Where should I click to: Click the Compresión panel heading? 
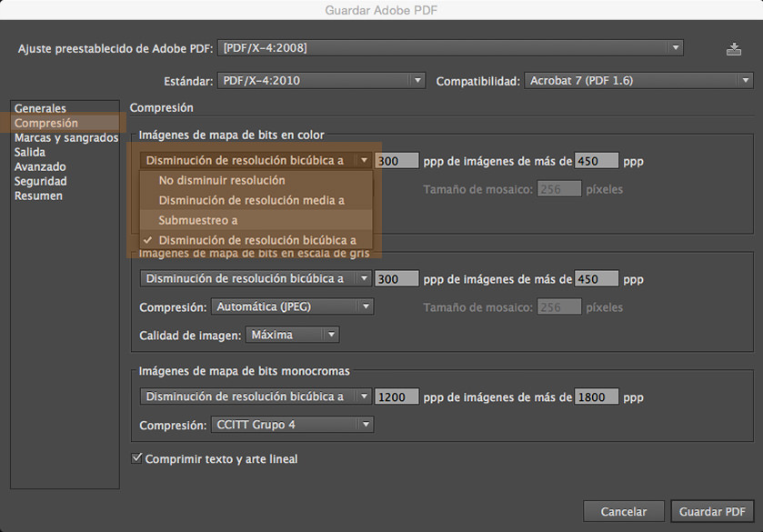pos(162,107)
